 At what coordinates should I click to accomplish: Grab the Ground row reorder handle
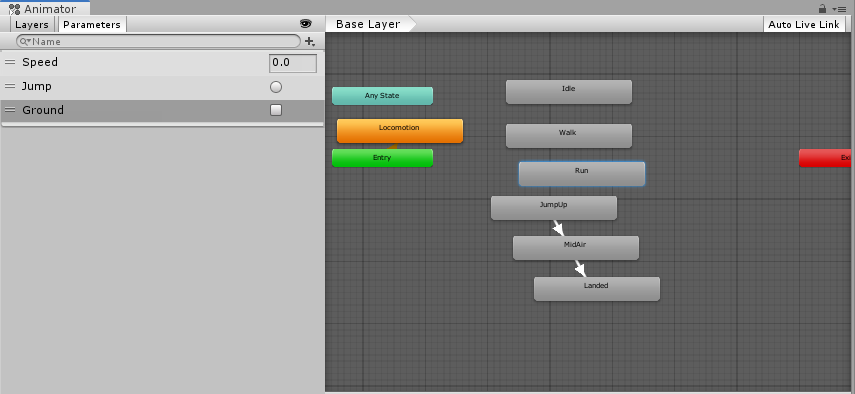tap(10, 110)
